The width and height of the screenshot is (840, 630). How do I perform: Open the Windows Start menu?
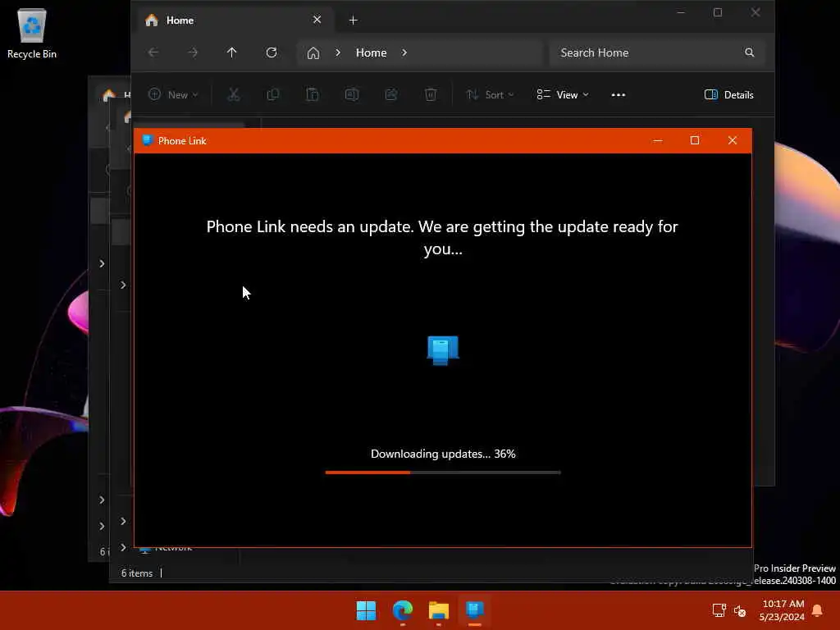pos(367,610)
